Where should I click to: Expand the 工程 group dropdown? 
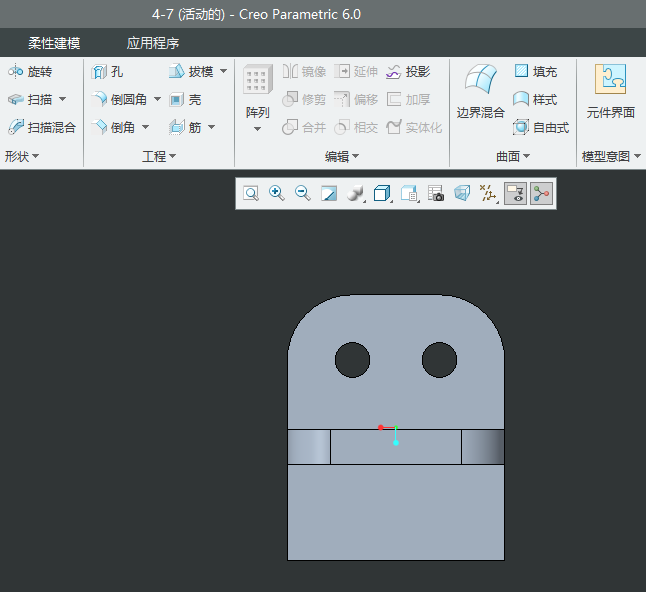point(172,157)
